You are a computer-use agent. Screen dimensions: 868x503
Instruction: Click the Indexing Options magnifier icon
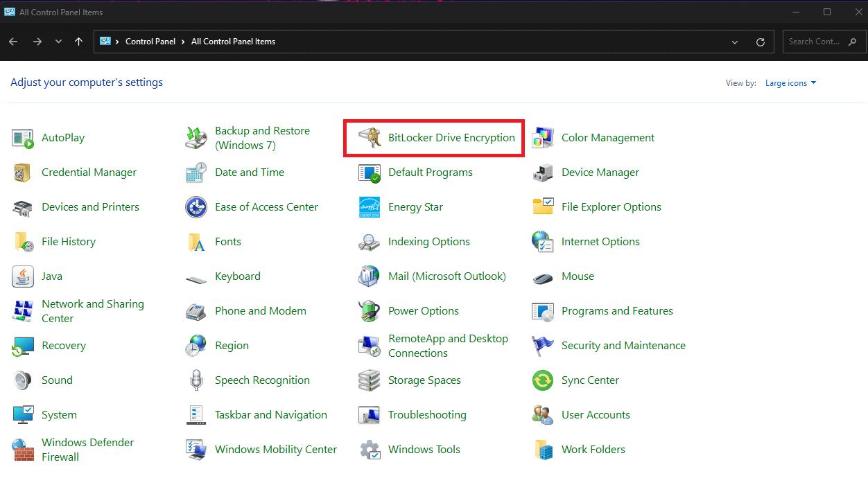click(370, 242)
